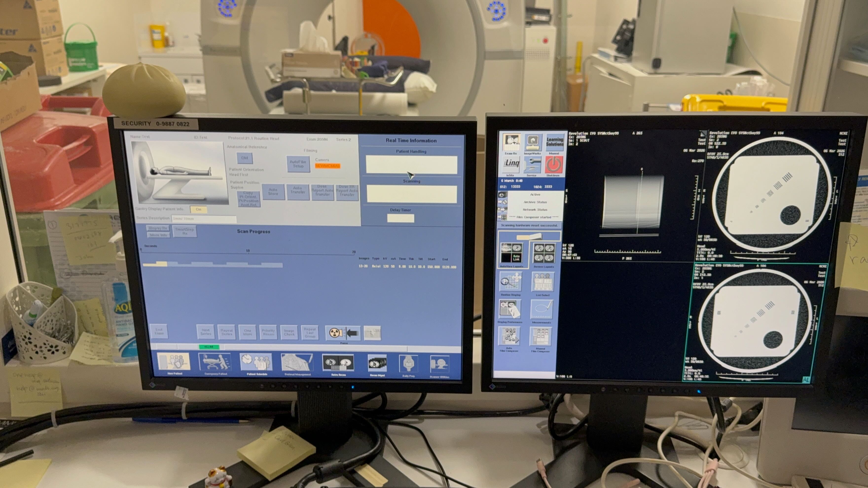Image resolution: width=868 pixels, height=488 pixels.
Task: Toggle Gantry Display Patient Info On
Action: (x=199, y=209)
